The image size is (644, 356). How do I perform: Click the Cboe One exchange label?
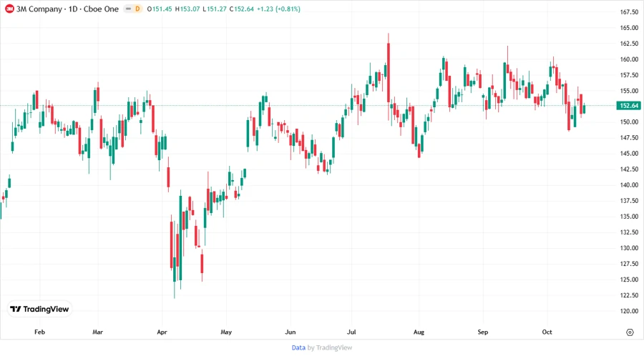(101, 9)
